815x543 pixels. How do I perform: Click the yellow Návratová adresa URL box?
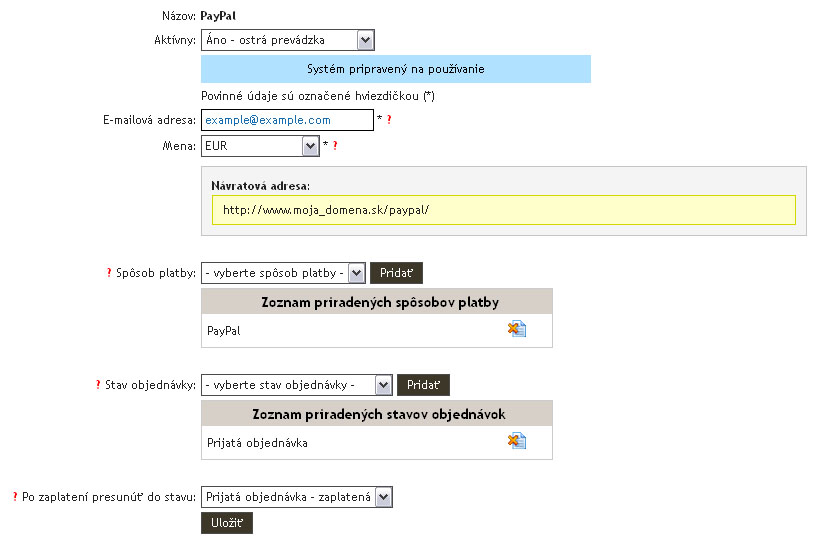point(503,210)
